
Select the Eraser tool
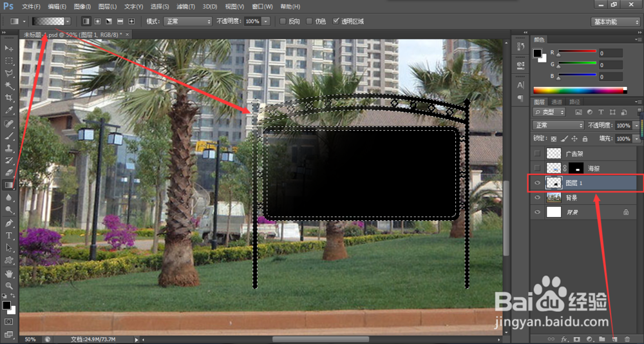8,173
